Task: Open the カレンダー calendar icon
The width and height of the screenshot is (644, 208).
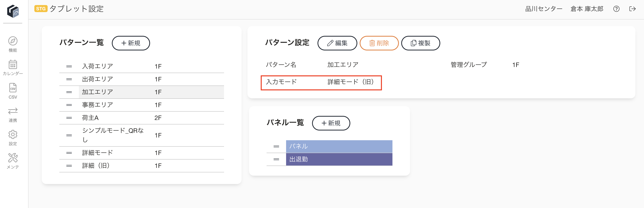Action: pyautogui.click(x=13, y=64)
